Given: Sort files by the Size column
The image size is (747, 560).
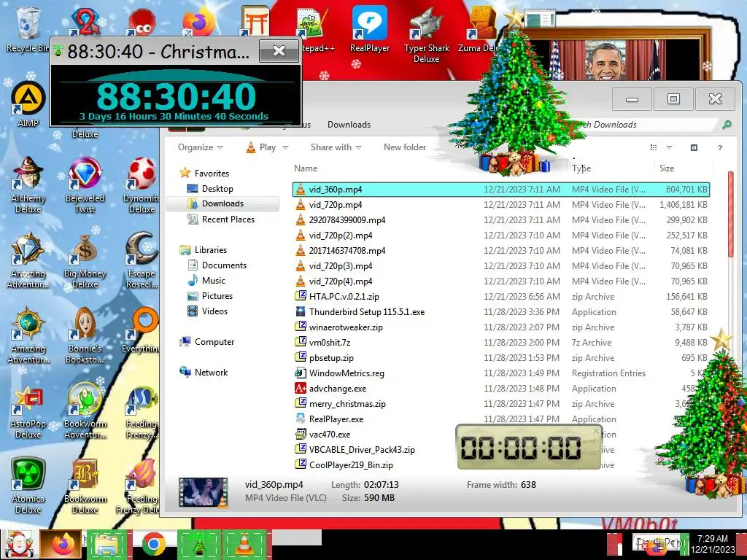Looking at the screenshot, I should [667, 168].
